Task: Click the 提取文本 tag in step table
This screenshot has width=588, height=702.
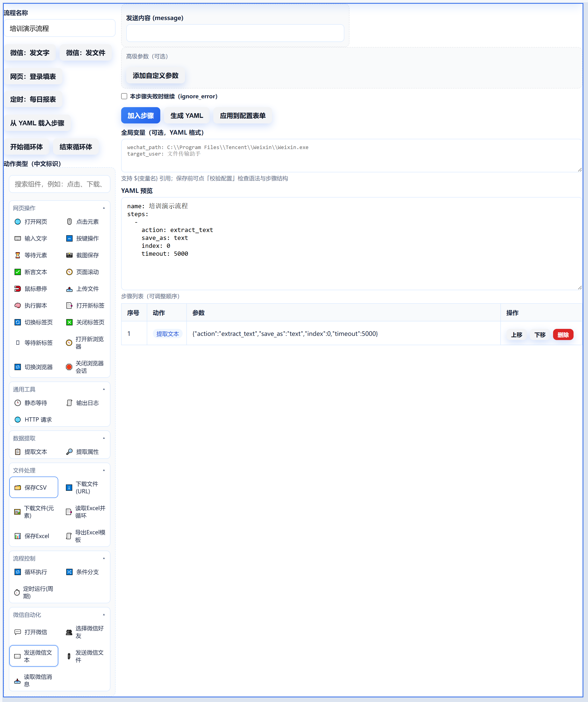Action: 168,334
